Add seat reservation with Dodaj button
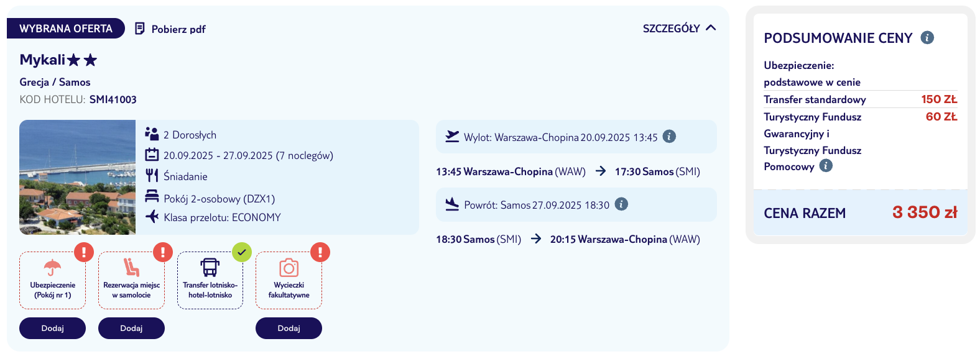Viewport: 980px width, 354px height. (131, 328)
